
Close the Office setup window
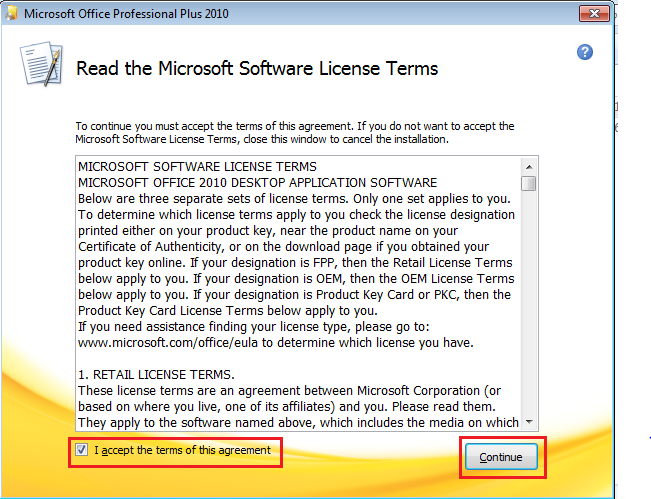point(594,14)
